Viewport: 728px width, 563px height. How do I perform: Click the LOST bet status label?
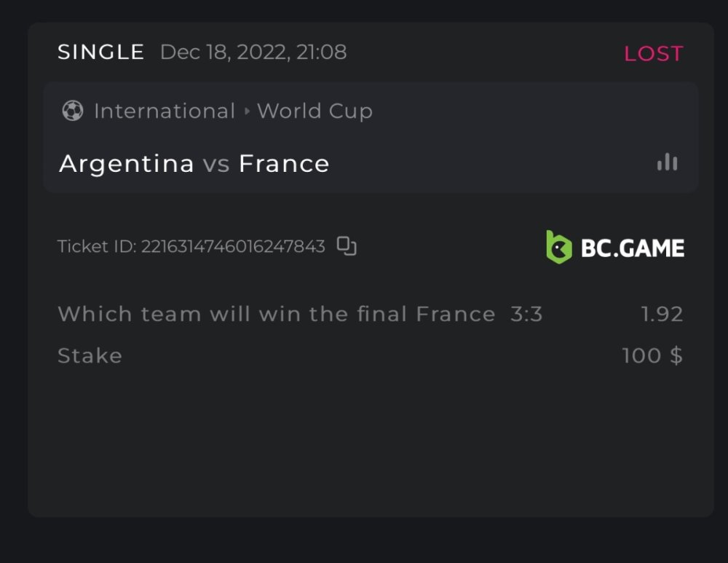(653, 53)
